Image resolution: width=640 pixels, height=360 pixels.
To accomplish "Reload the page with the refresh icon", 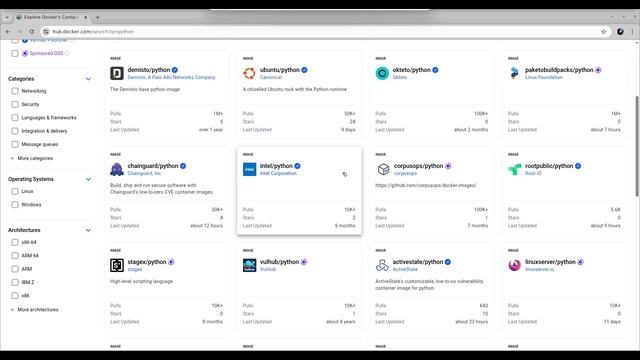I will click(x=31, y=31).
